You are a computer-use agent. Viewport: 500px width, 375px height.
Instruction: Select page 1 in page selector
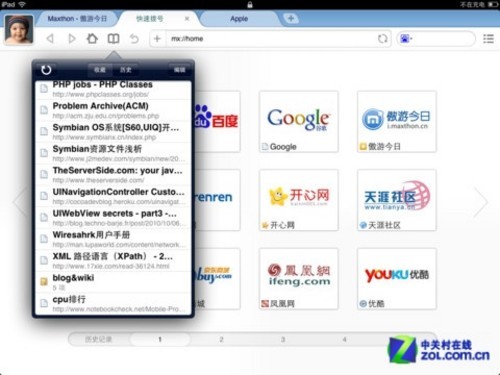(160, 340)
